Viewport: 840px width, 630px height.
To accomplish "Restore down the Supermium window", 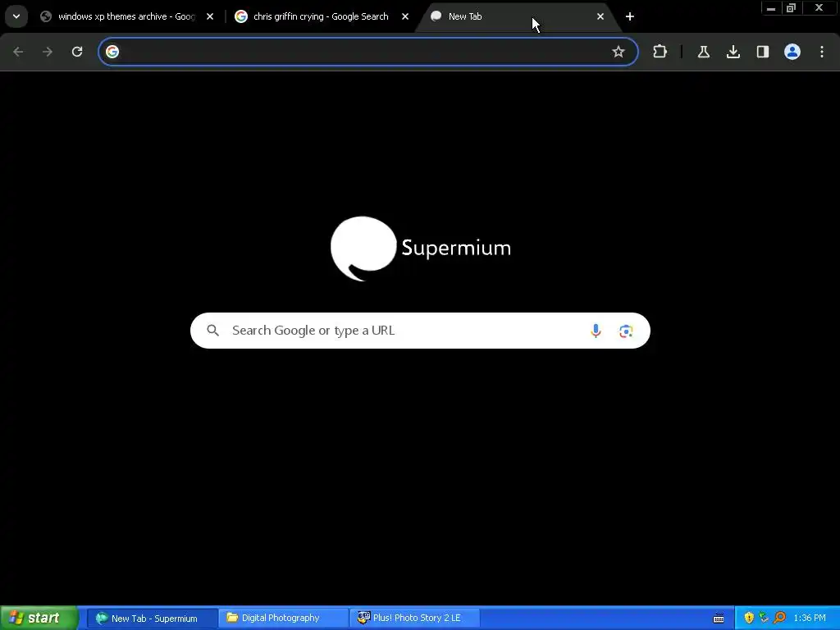I will point(792,8).
